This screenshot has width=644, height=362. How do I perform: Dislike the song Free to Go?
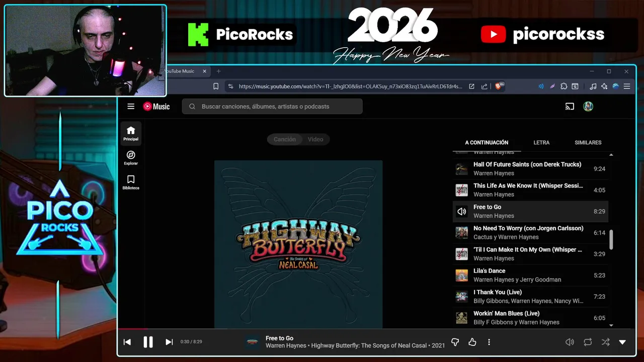tap(455, 342)
